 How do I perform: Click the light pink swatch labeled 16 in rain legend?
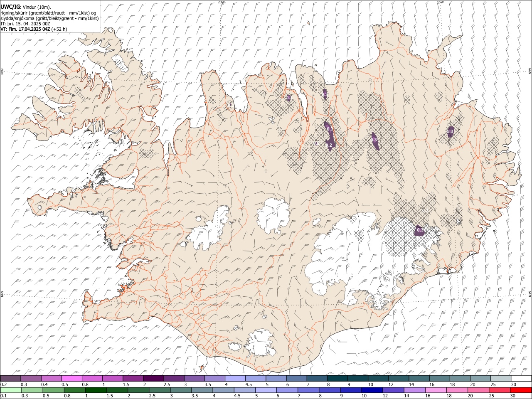coord(435,390)
